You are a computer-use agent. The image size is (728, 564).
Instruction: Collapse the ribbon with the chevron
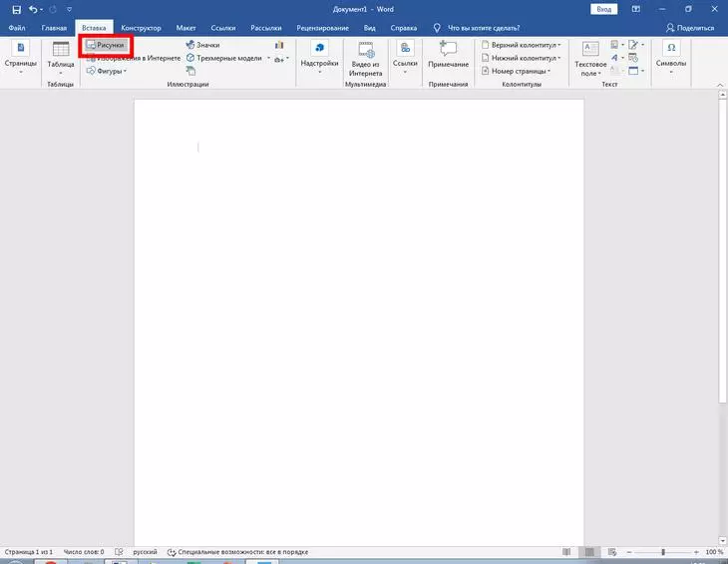click(720, 85)
